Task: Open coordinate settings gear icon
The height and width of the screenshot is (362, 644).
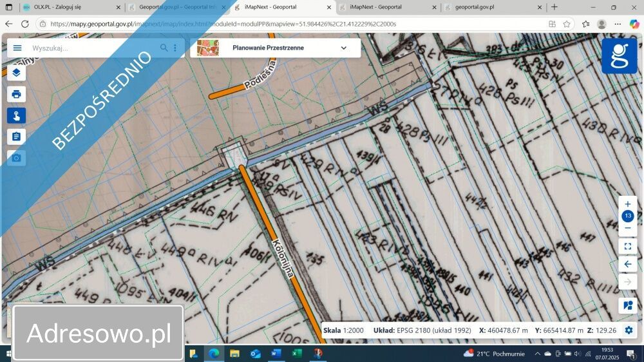Action: (x=629, y=330)
